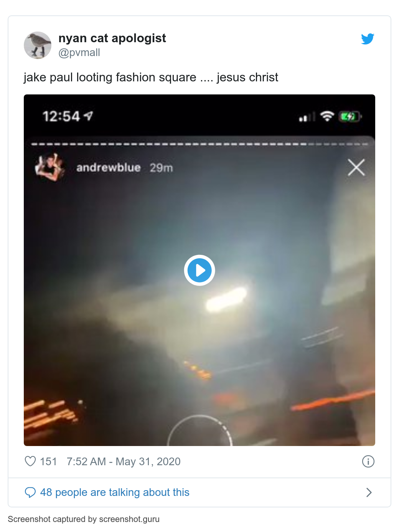Click the battery charging status icon
Viewport: 399px width, 532px height.
(x=350, y=116)
